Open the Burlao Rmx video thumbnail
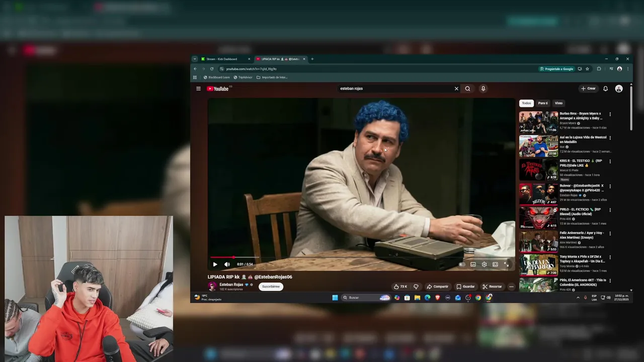 coord(538,123)
